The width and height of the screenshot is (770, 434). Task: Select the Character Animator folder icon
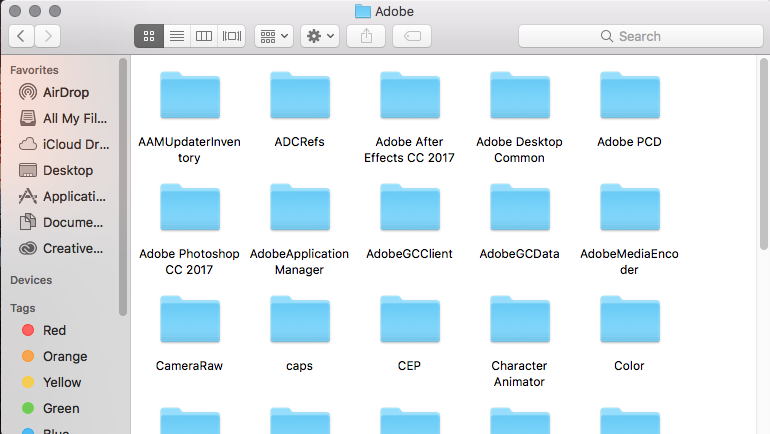520,319
